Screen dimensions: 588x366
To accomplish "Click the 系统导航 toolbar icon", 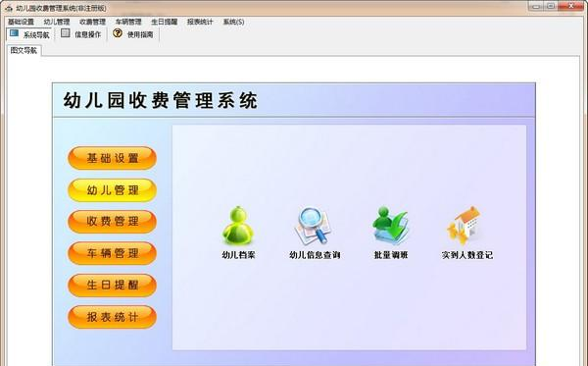I will pyautogui.click(x=15, y=33).
